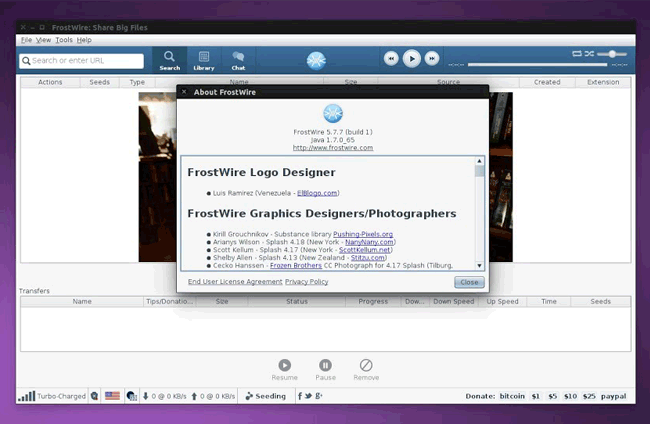Skip to the next track
Image resolution: width=650 pixels, height=424 pixels.
432,59
